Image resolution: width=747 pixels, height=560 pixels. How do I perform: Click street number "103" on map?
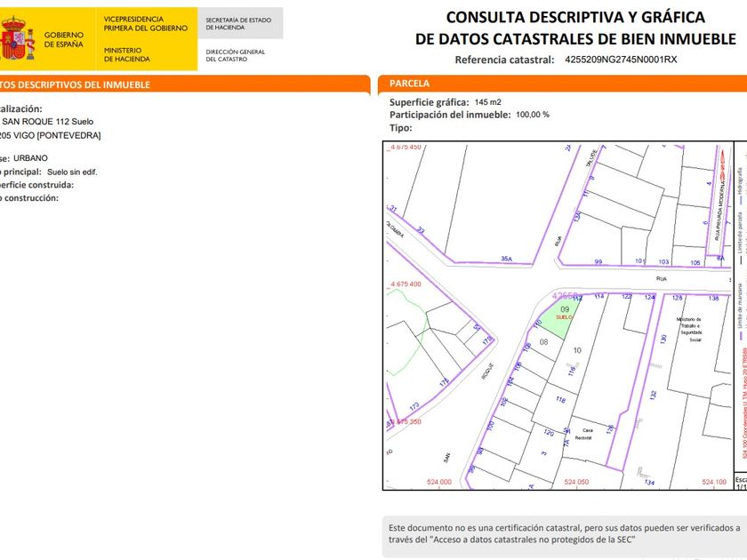pos(663,262)
